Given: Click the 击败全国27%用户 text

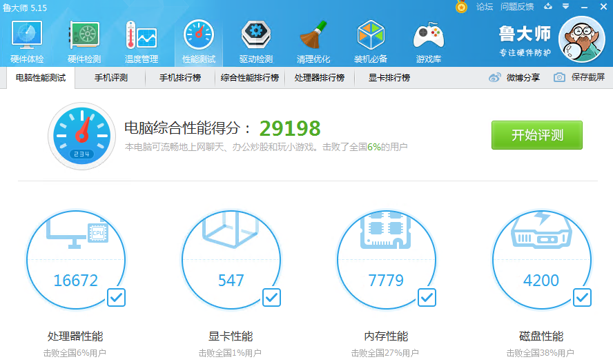Looking at the screenshot, I should tap(385, 353).
